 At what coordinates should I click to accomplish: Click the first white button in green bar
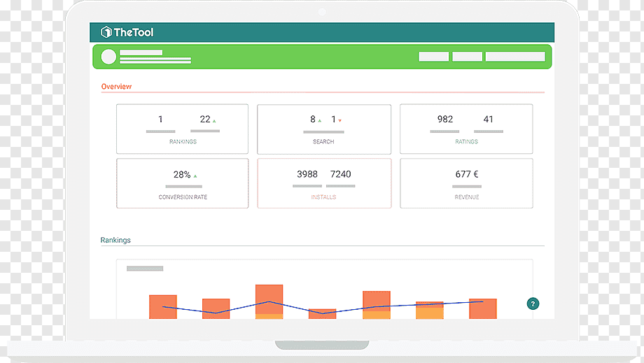click(x=434, y=57)
